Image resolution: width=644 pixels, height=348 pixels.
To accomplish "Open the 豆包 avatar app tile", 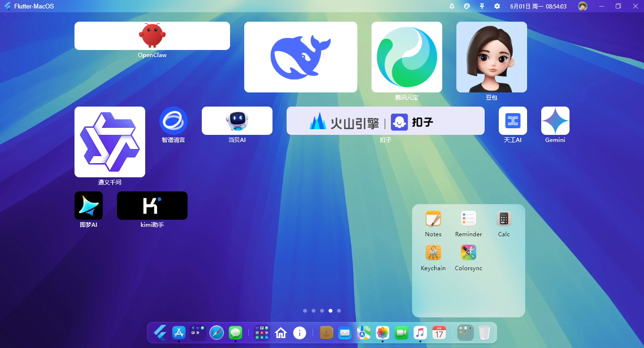I will (492, 57).
